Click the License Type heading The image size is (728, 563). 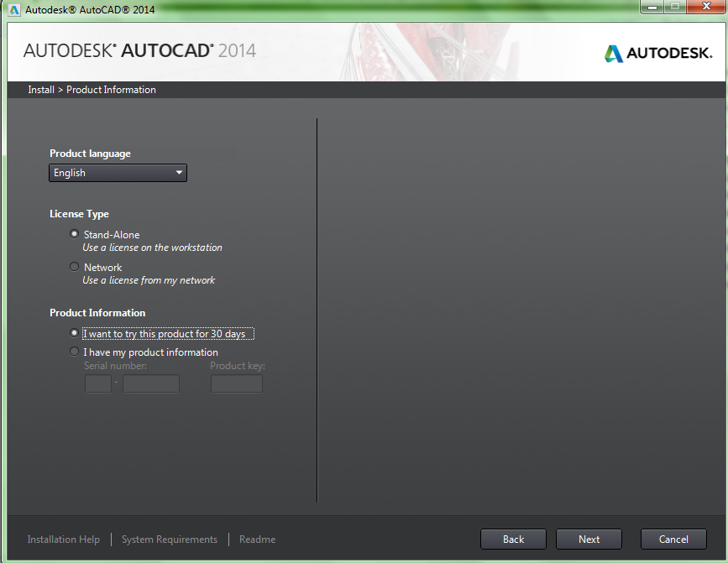[80, 214]
